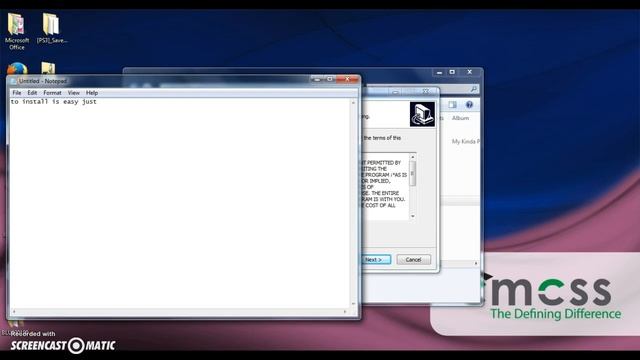
Task: Click Notepad's vertical scrollbar up arrow
Action: (x=353, y=102)
